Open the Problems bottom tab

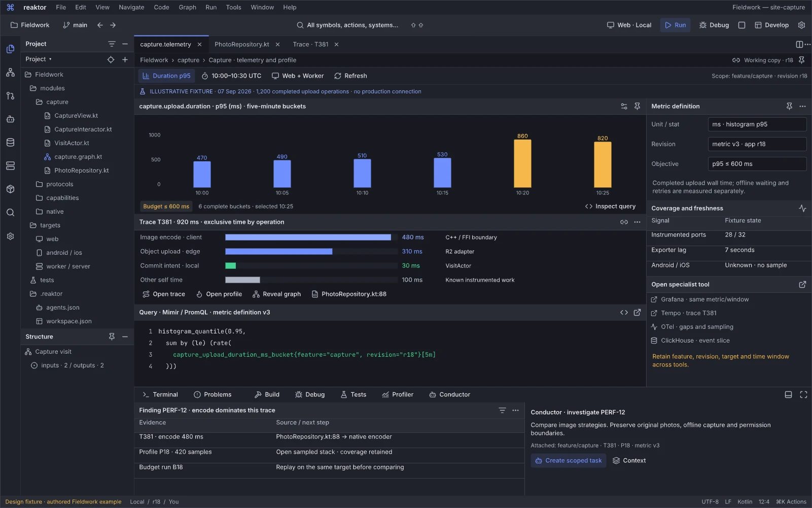pyautogui.click(x=213, y=394)
